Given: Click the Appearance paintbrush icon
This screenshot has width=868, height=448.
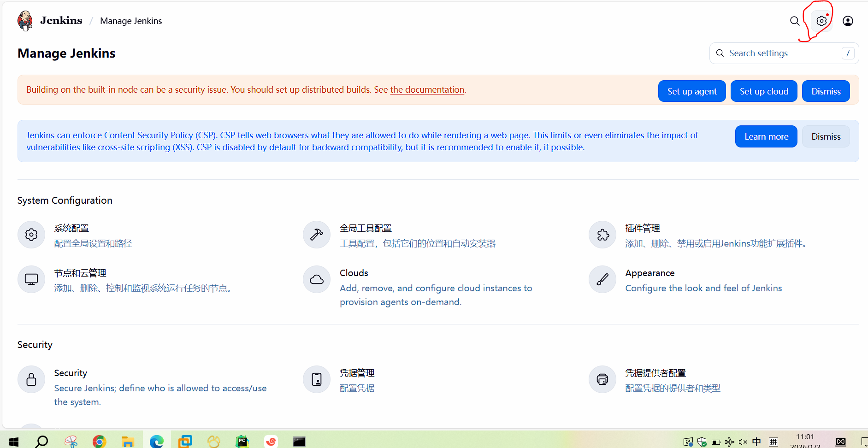Looking at the screenshot, I should tap(602, 279).
